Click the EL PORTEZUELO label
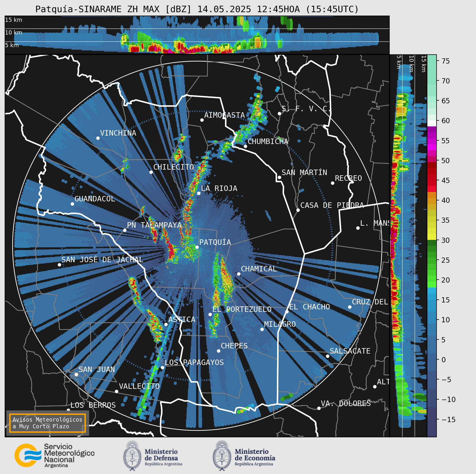 point(242,309)
